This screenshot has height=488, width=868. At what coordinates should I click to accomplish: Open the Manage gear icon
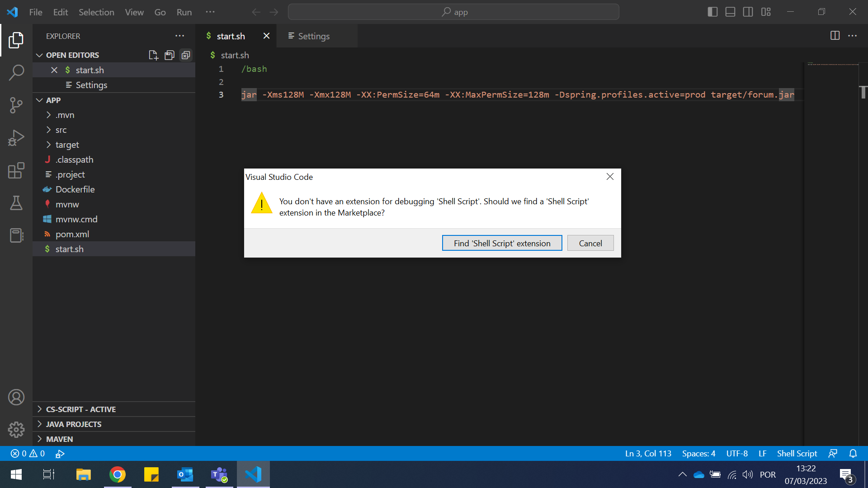click(16, 430)
